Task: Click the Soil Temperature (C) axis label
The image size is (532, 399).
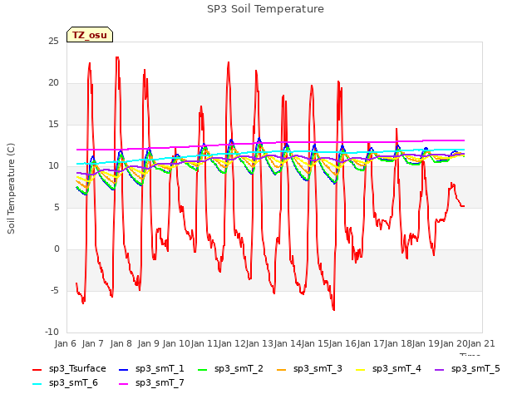Action: point(11,189)
